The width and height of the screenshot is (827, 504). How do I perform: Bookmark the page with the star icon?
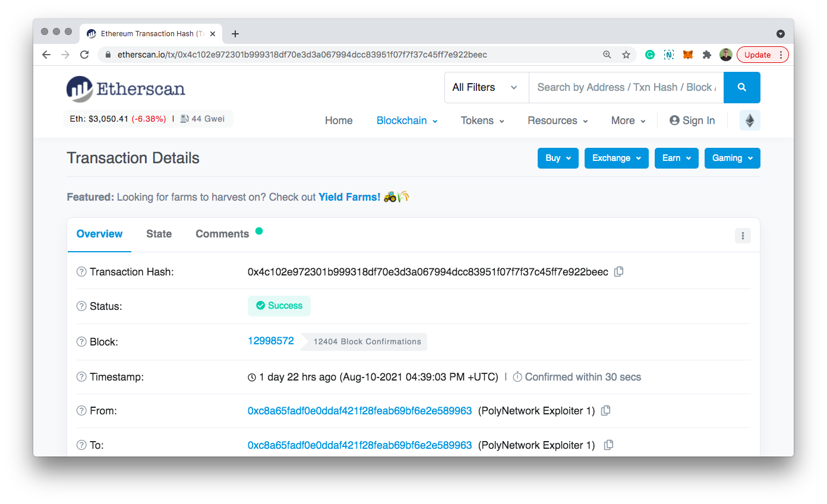coord(626,54)
